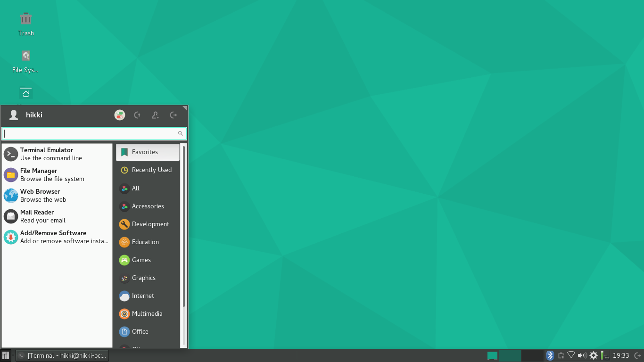Open the Games category

tap(141, 260)
